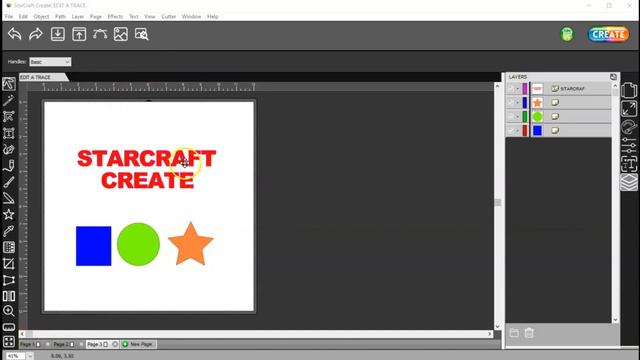The image size is (640, 360).
Task: Select the Crop tool
Action: click(x=9, y=264)
